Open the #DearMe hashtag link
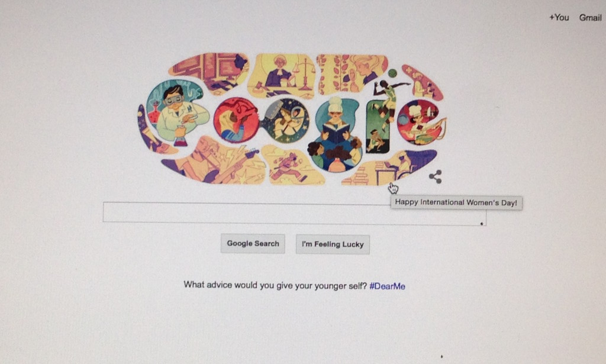The image size is (606, 364). pyautogui.click(x=387, y=286)
